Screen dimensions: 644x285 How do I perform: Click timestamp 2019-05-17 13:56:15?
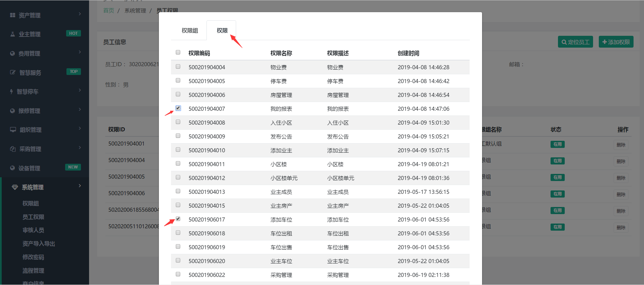[x=423, y=192]
